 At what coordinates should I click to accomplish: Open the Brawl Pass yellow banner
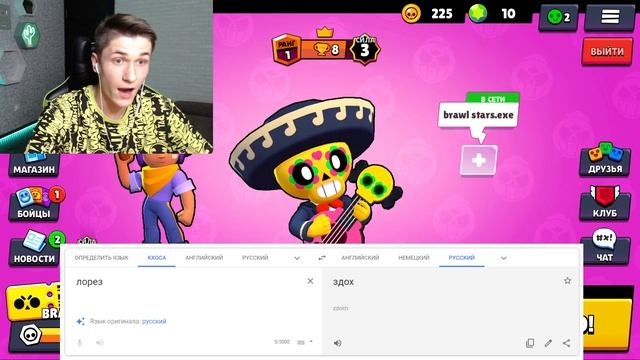click(x=33, y=302)
